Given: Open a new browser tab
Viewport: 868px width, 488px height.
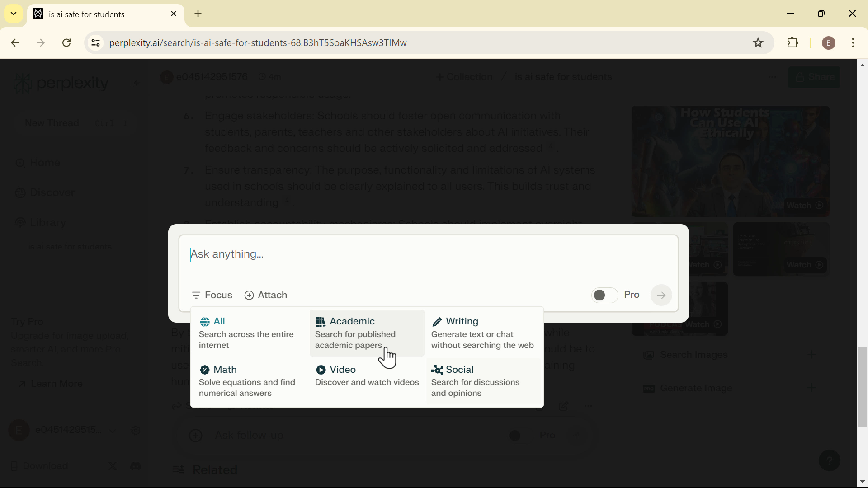Looking at the screenshot, I should (198, 14).
